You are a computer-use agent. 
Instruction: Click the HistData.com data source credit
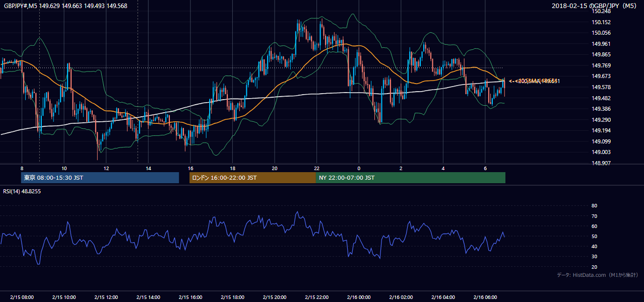[598, 275]
